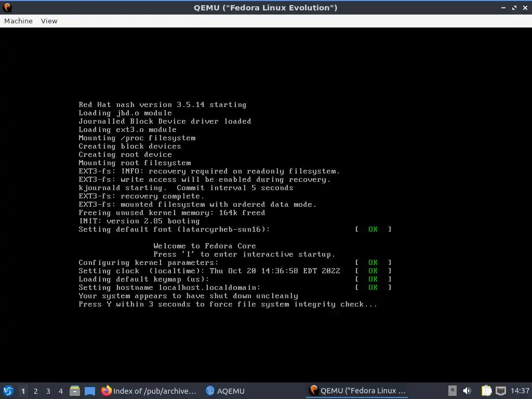Click the 'Press Y within 3 seconds' line

[x=228, y=304]
